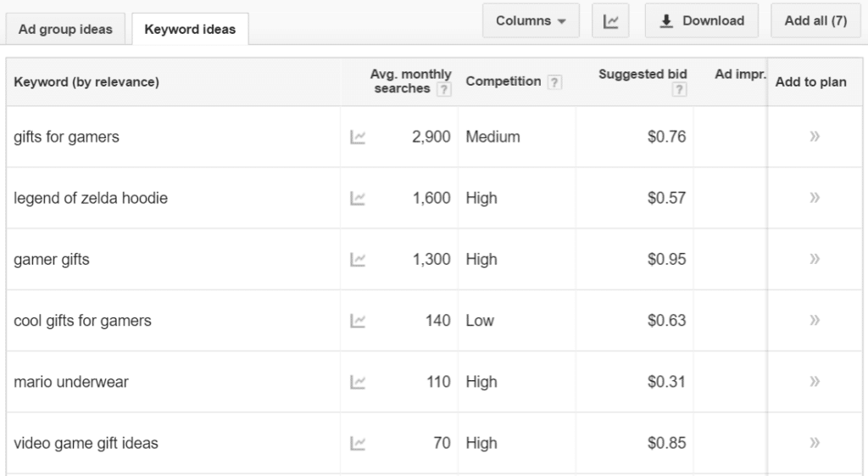Add video game gift ideas to plan

tap(815, 442)
